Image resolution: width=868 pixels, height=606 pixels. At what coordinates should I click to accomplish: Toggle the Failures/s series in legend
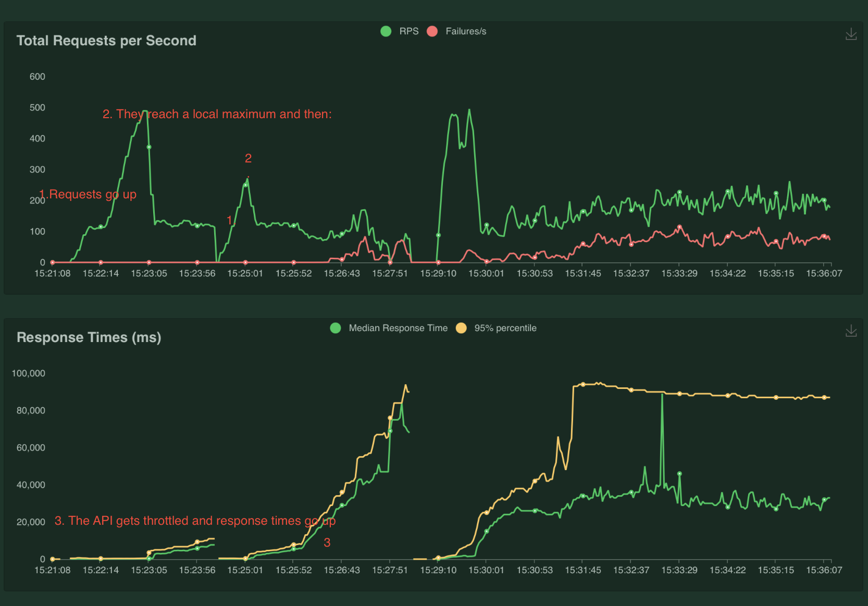click(456, 31)
